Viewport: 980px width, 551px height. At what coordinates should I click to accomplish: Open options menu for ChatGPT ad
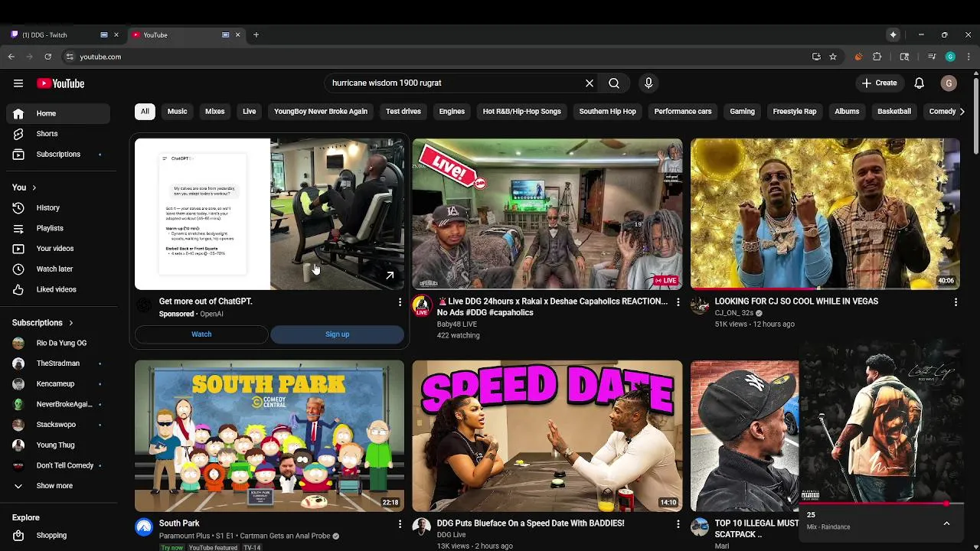[x=400, y=302]
